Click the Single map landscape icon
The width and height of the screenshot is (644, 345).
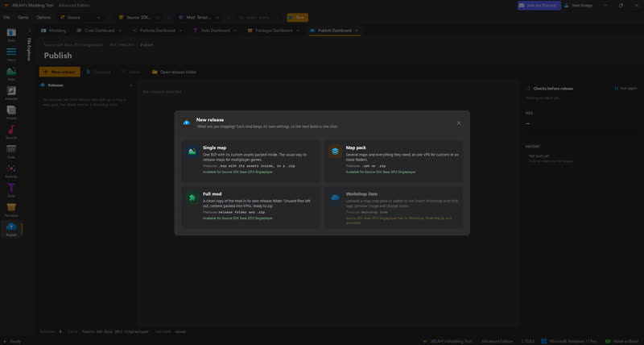(x=192, y=152)
